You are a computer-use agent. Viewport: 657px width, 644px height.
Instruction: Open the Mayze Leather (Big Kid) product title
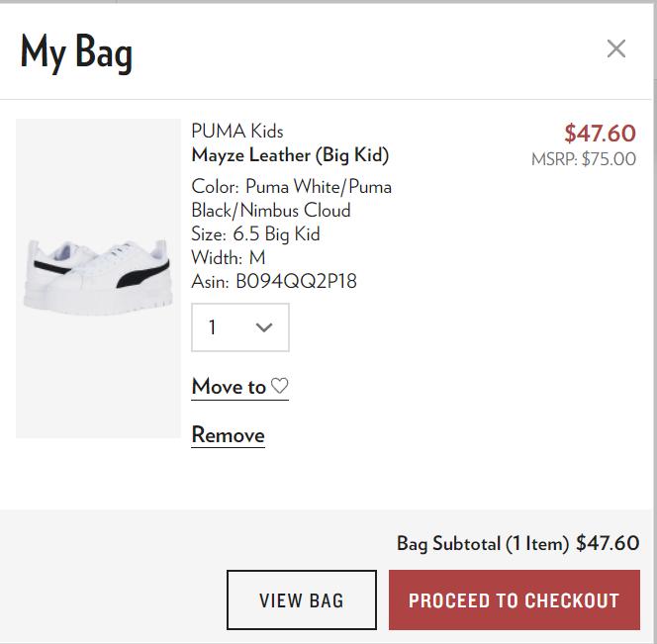point(290,155)
